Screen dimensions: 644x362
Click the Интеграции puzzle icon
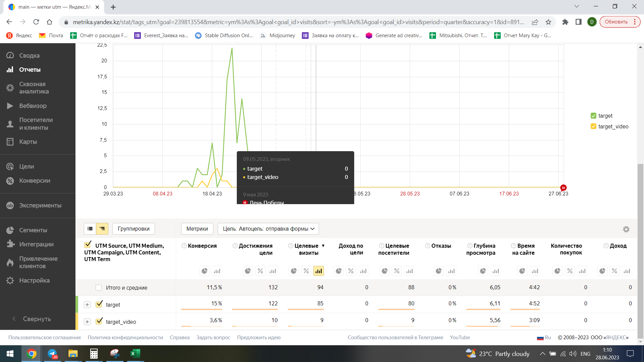[10, 244]
